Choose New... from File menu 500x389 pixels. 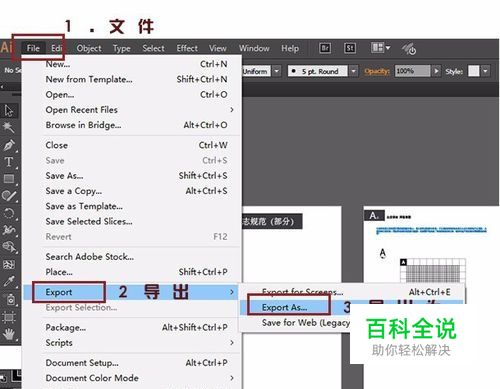coord(132,64)
